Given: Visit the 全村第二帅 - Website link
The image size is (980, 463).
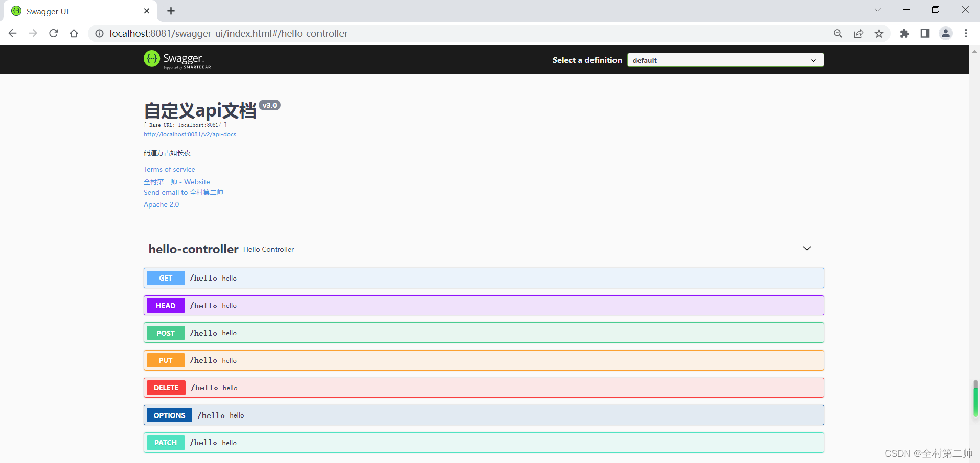Looking at the screenshot, I should pos(177,182).
